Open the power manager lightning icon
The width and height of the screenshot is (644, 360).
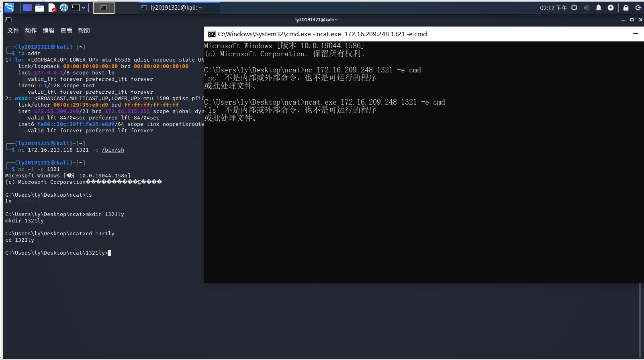tap(611, 8)
